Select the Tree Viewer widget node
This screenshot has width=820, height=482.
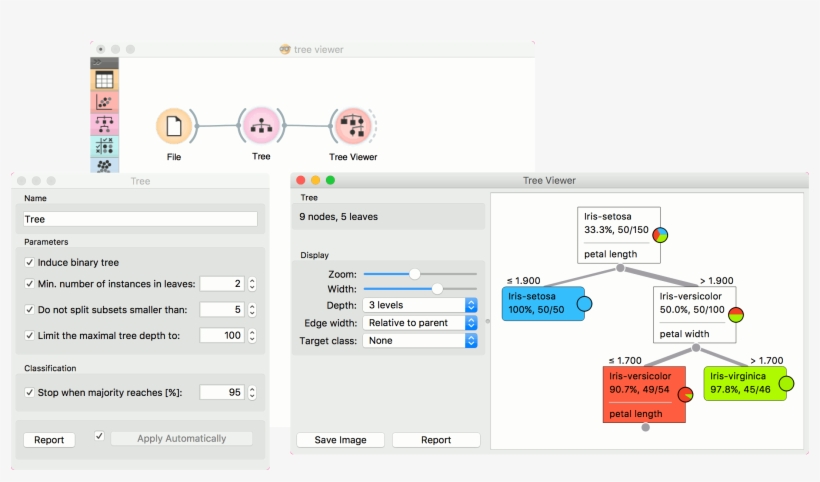click(x=352, y=127)
